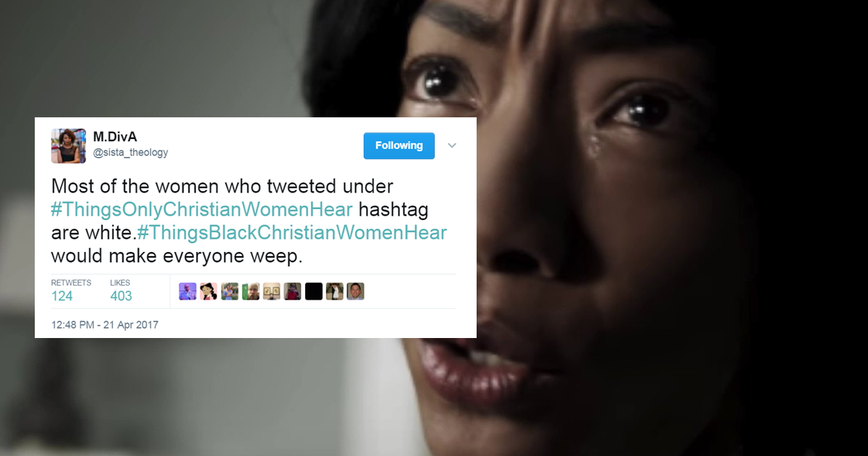Screen dimensions: 868x456
Task: Open the #ThingsBlackChristianWomenHear hashtag
Action: point(292,233)
